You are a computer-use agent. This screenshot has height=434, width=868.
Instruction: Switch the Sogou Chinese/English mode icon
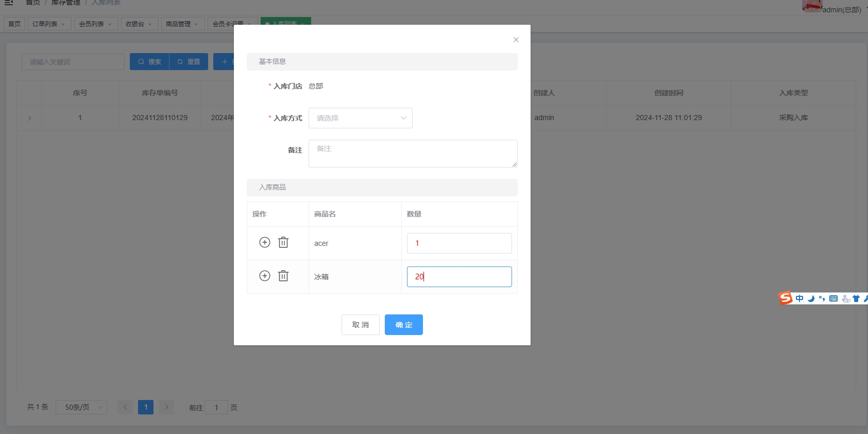point(799,298)
